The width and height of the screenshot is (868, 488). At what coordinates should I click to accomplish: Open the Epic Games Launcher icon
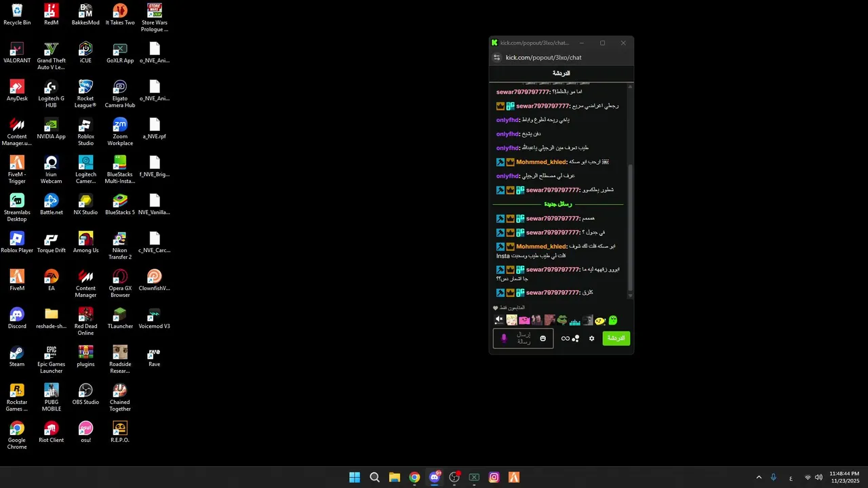pyautogui.click(x=51, y=359)
